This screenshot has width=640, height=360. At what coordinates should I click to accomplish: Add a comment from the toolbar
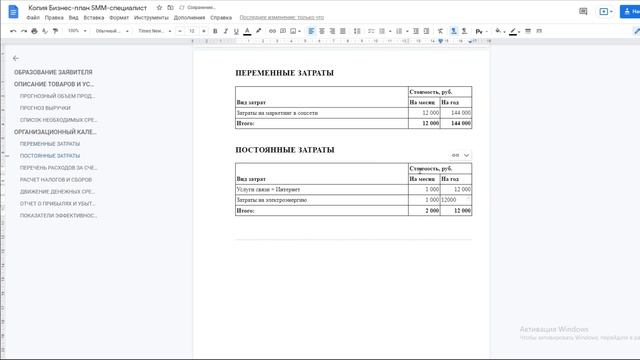point(283,31)
